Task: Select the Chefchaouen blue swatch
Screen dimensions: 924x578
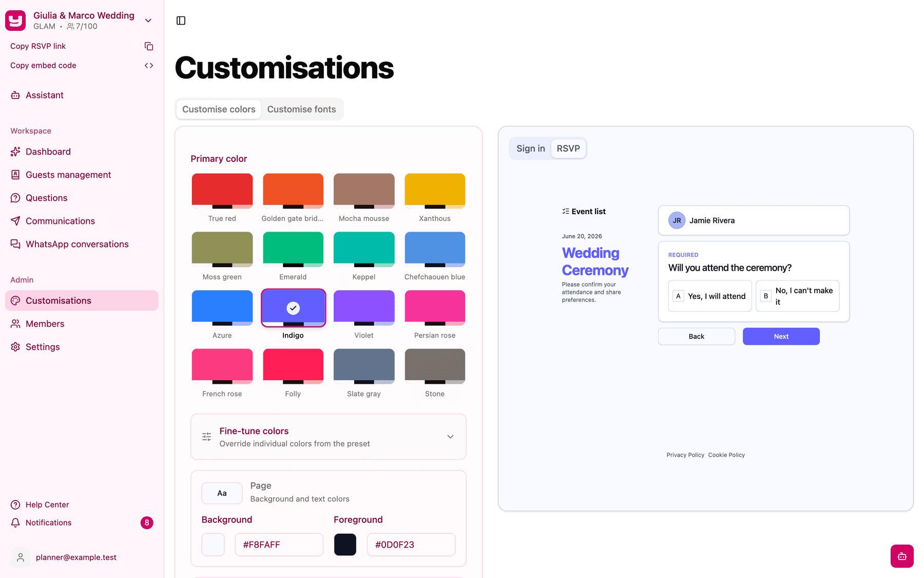Action: [x=435, y=250]
